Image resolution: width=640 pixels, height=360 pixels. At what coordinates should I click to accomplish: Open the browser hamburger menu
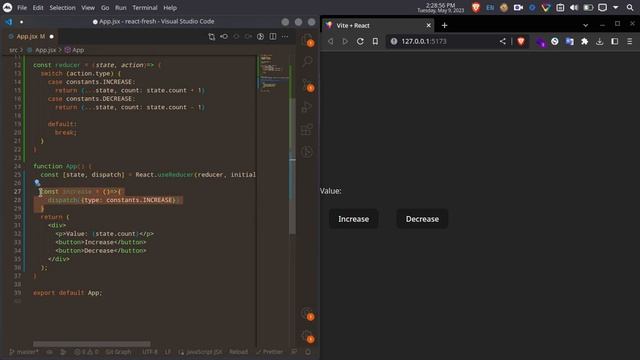[630, 41]
